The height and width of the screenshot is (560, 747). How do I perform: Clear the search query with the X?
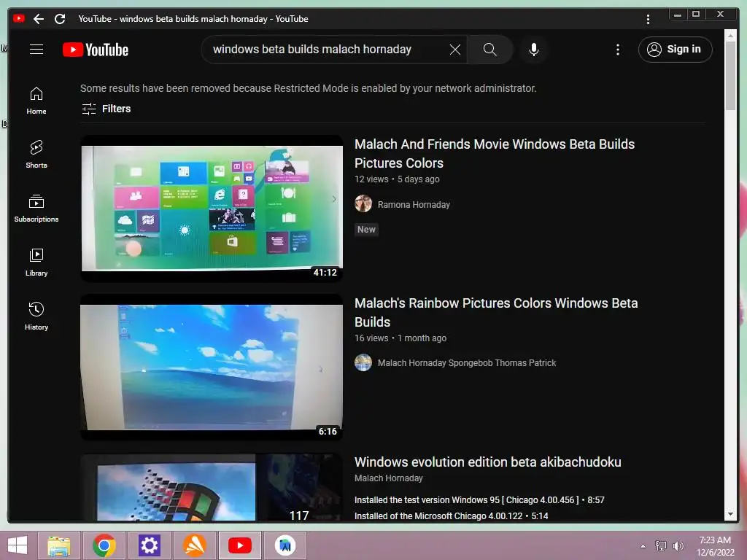coord(455,50)
